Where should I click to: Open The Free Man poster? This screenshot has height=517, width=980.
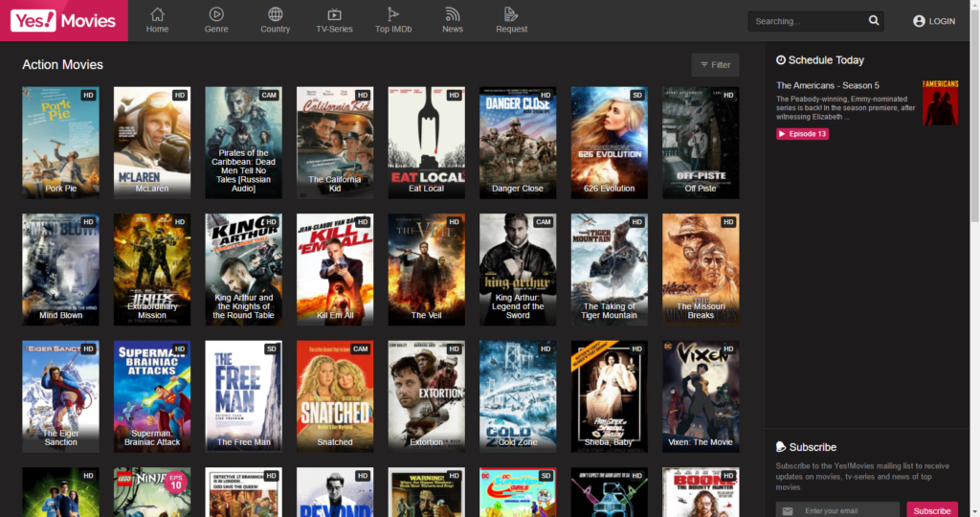click(243, 396)
